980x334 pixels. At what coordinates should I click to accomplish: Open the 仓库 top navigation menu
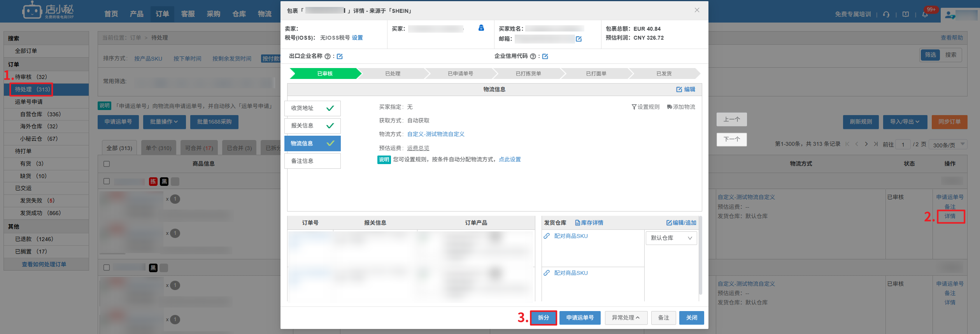point(239,14)
